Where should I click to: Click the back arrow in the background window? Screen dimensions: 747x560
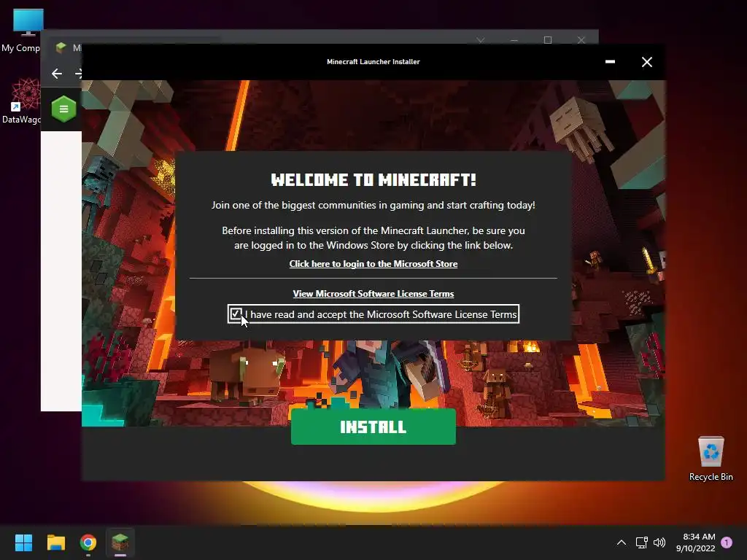(57, 74)
